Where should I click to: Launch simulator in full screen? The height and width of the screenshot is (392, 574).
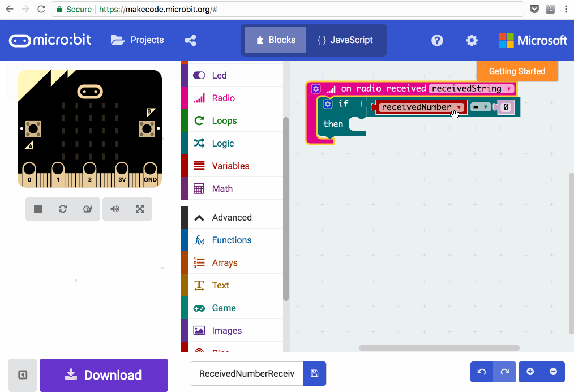coord(139,209)
